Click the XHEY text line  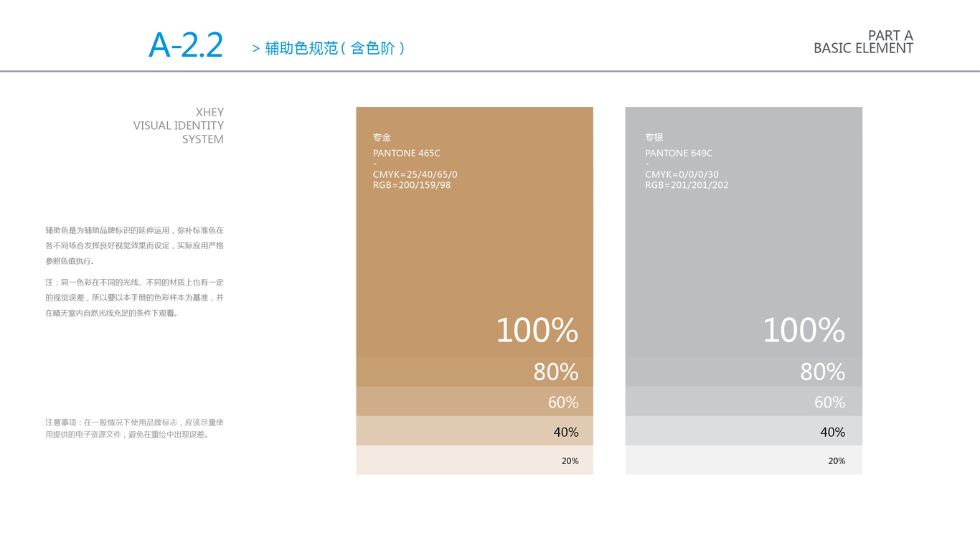pos(209,112)
